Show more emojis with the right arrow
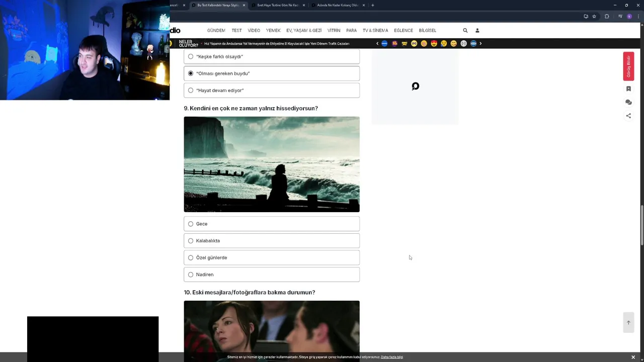 click(480, 43)
